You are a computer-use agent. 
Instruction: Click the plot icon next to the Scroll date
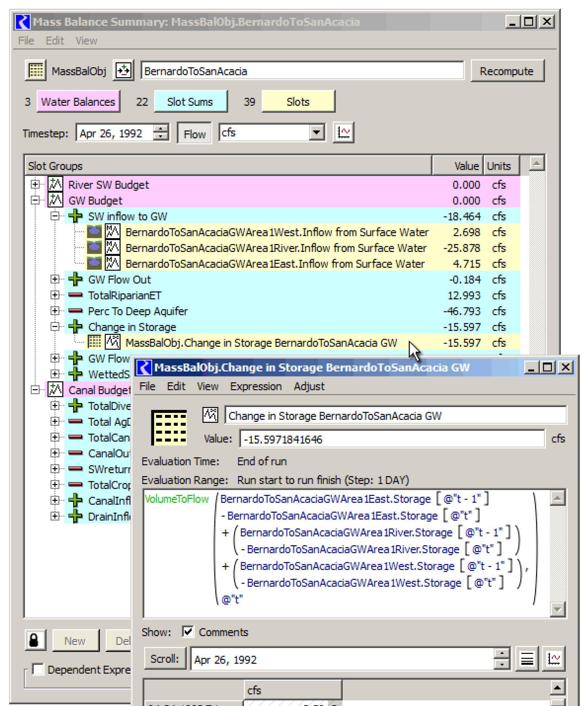[x=554, y=659]
